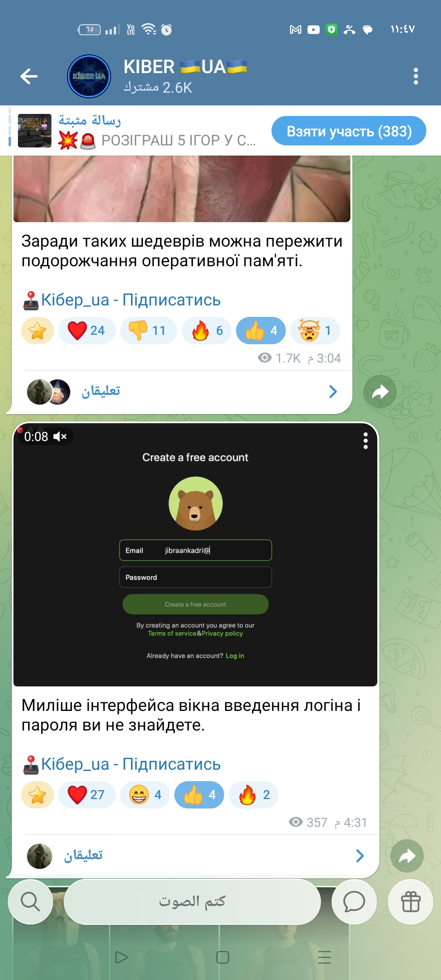441x980 pixels.
Task: Mute channel with كتم الصوت button
Action: 192,902
